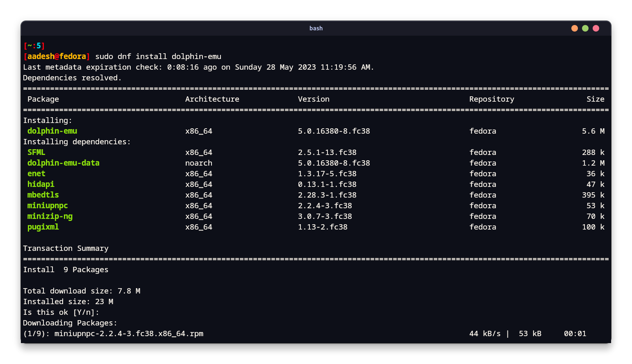Click the 'Transaction Summary' heading
The height and width of the screenshot is (364, 632).
[x=66, y=248]
